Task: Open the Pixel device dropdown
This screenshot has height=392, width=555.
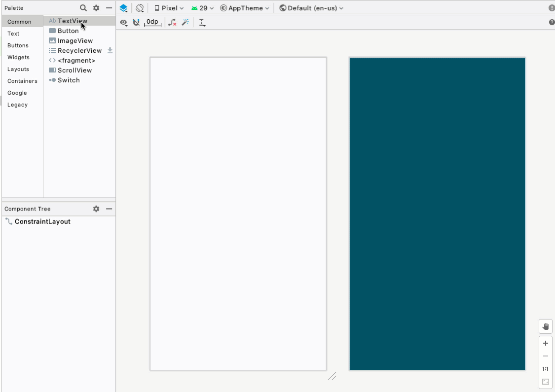Action: [169, 8]
